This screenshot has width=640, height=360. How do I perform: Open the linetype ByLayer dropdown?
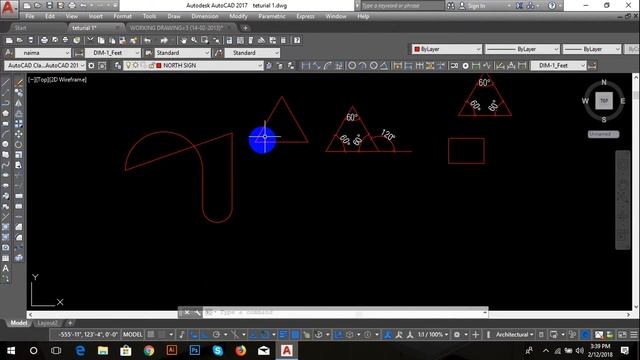point(522,49)
